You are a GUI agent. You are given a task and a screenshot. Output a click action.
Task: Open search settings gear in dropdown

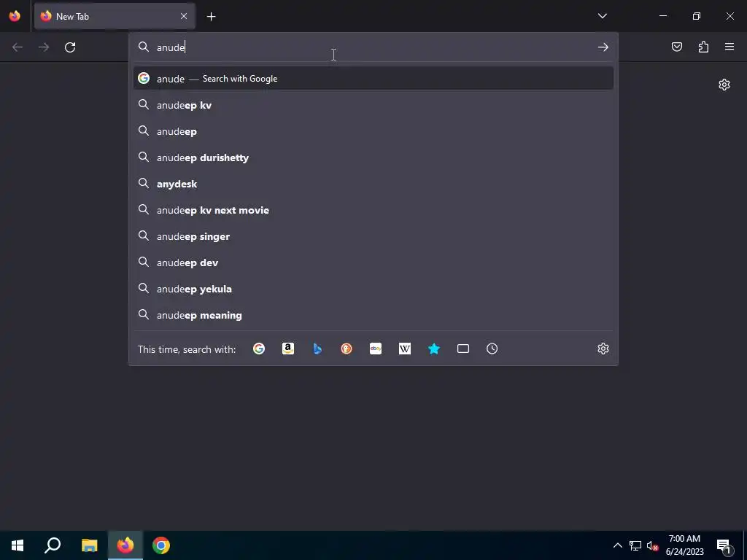coord(603,349)
